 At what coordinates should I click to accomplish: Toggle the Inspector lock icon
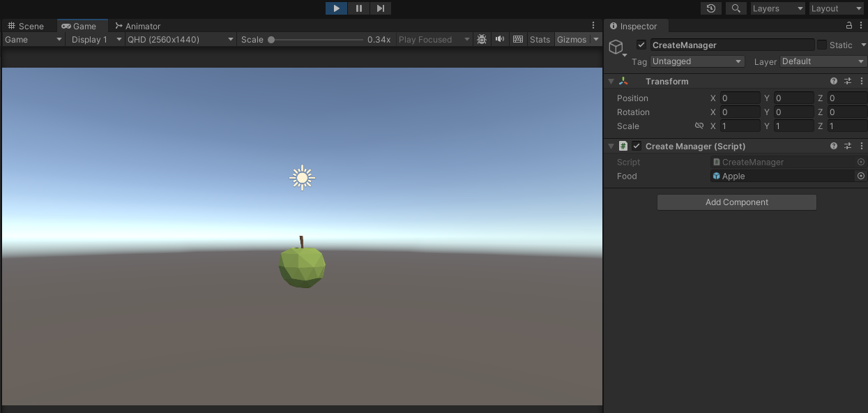[x=849, y=26]
